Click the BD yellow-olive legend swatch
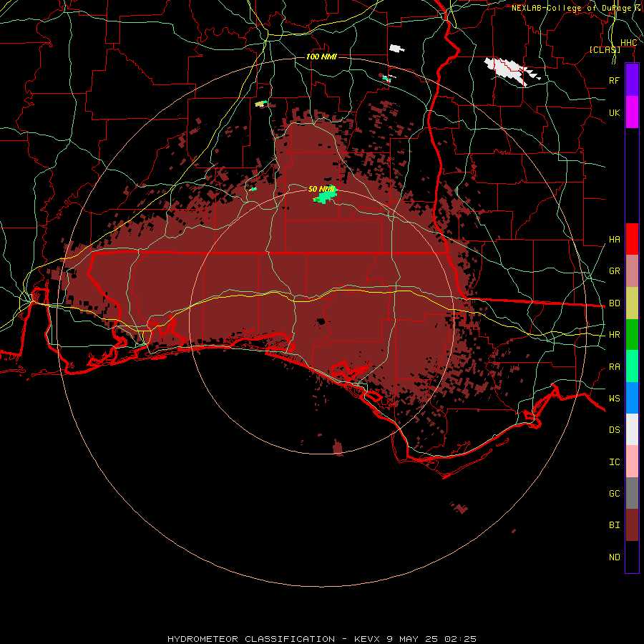 (632, 303)
